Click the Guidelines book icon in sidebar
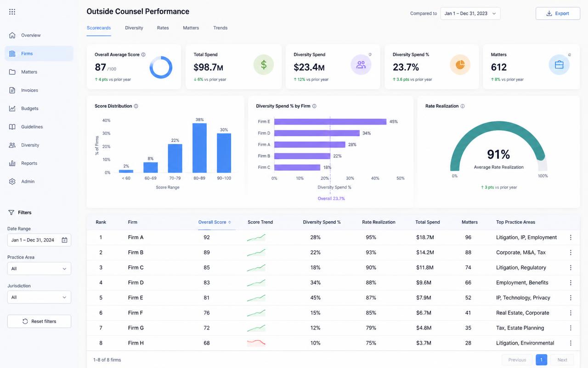 click(x=12, y=127)
